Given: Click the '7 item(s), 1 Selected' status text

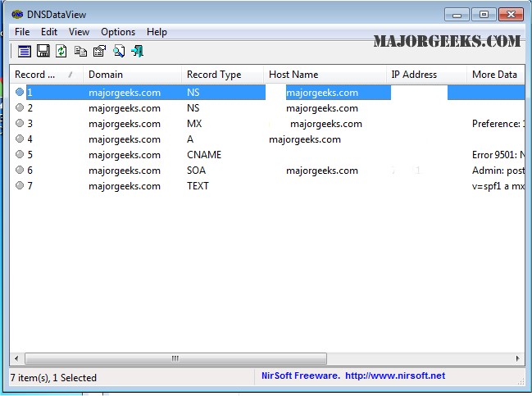Looking at the screenshot, I should [53, 378].
